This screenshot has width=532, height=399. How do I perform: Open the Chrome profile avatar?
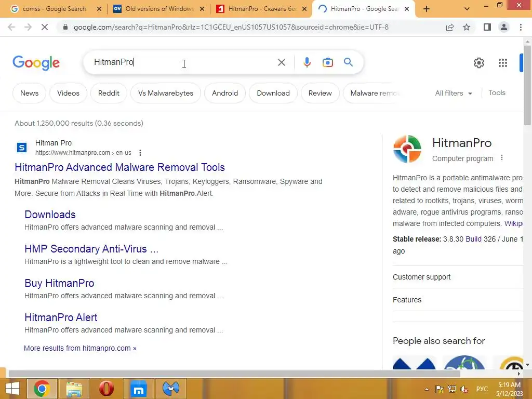tap(504, 27)
